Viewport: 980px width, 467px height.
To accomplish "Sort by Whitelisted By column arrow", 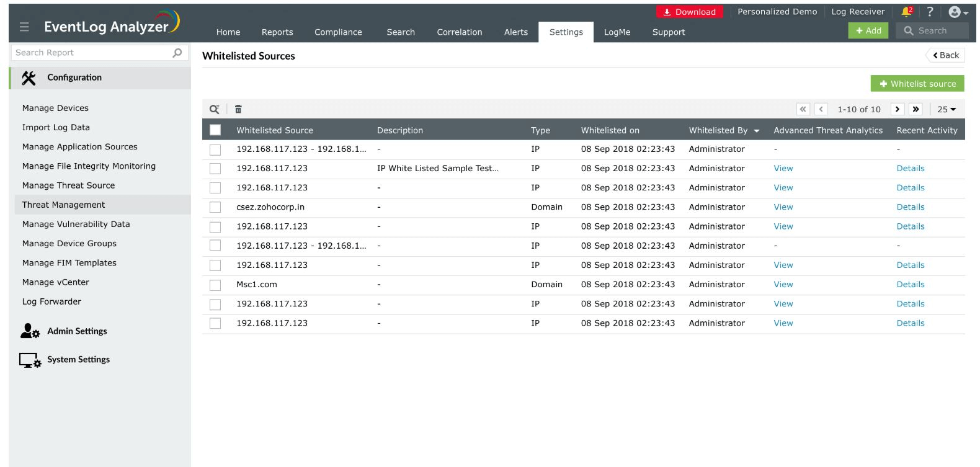I will click(757, 131).
